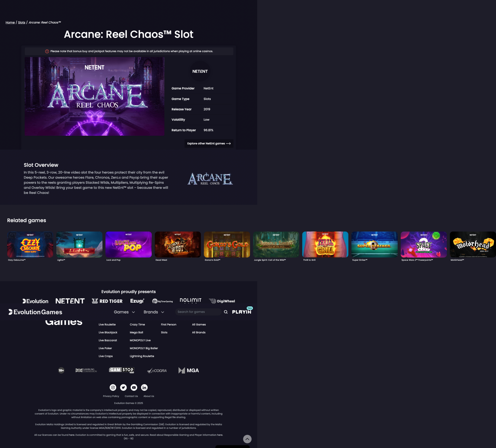The image size is (496, 448).
Task: Click the Slot Overview heading
Action: [x=41, y=165]
